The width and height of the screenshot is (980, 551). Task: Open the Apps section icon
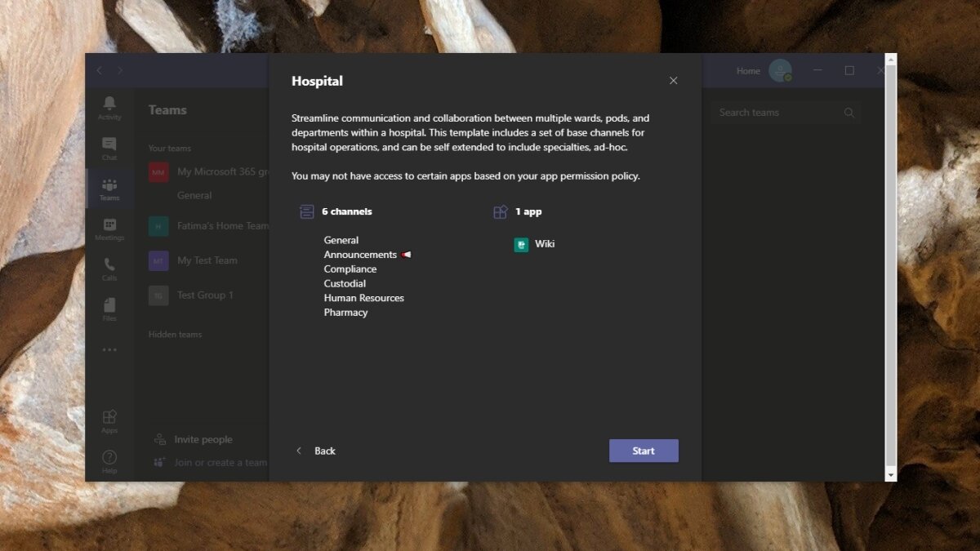tap(109, 419)
